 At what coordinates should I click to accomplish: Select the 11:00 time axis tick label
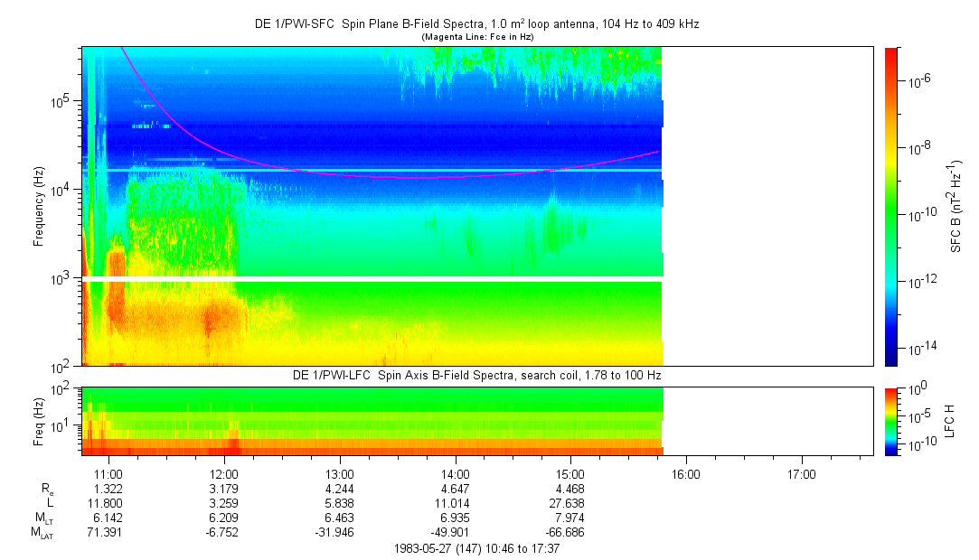coord(108,474)
